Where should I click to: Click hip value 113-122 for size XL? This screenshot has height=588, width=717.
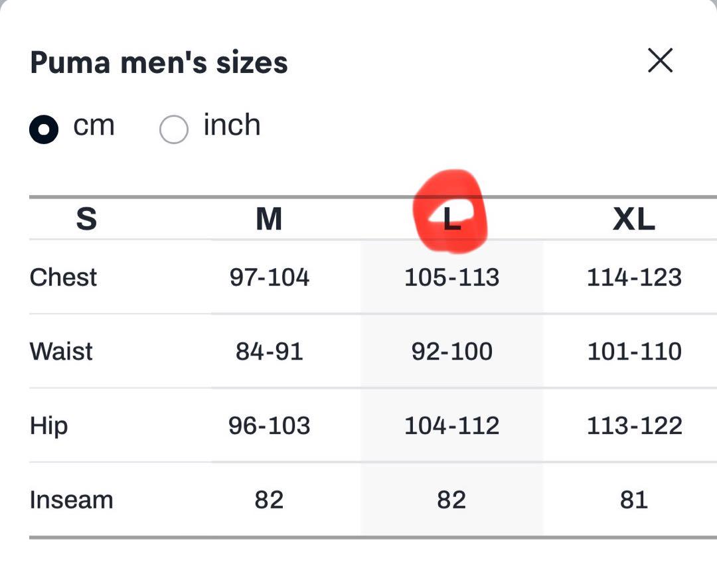pyautogui.click(x=634, y=425)
